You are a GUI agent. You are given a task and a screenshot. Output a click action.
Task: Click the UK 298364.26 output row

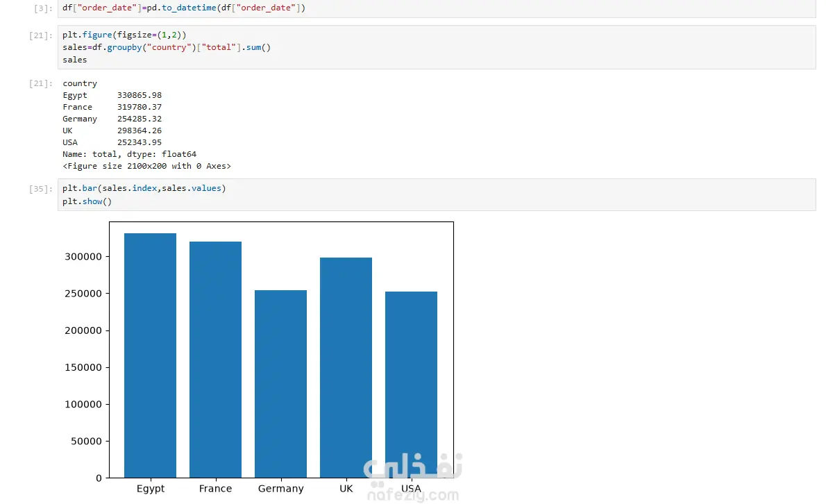pos(112,131)
